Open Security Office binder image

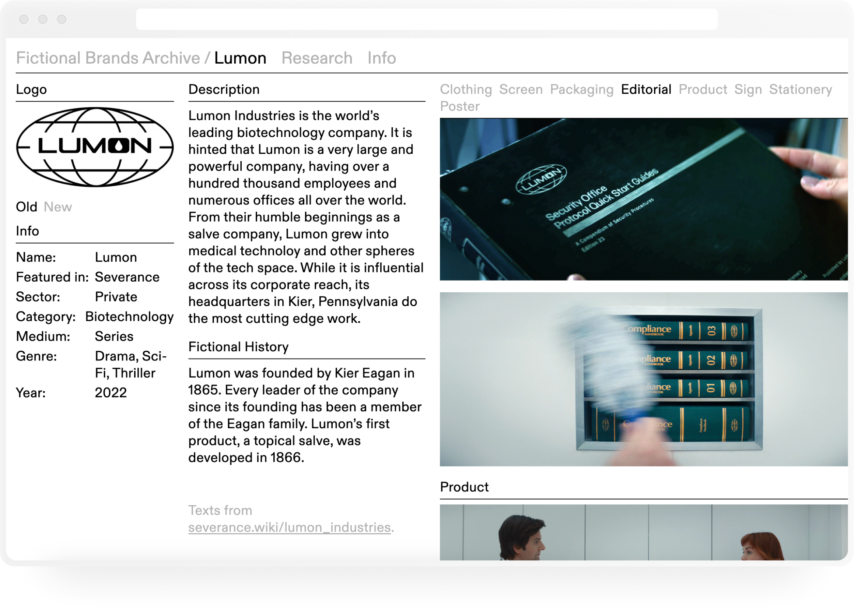[x=643, y=199]
